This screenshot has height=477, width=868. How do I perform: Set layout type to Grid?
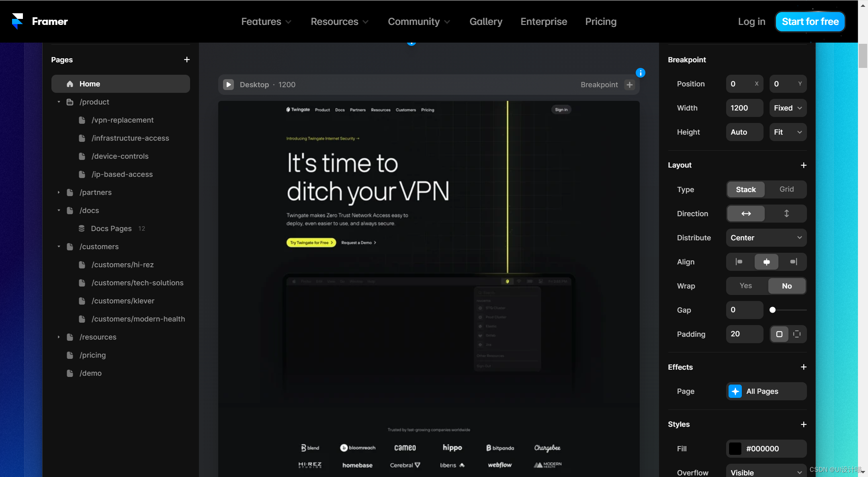[x=786, y=189]
